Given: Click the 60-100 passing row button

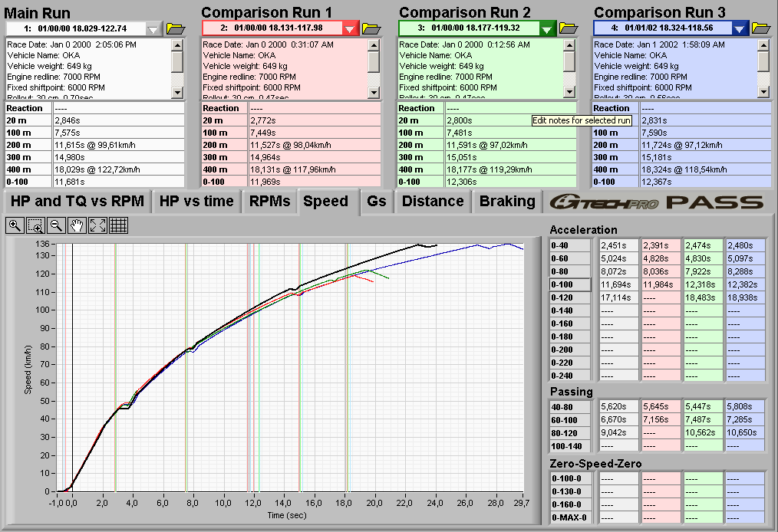Looking at the screenshot, I should [571, 419].
